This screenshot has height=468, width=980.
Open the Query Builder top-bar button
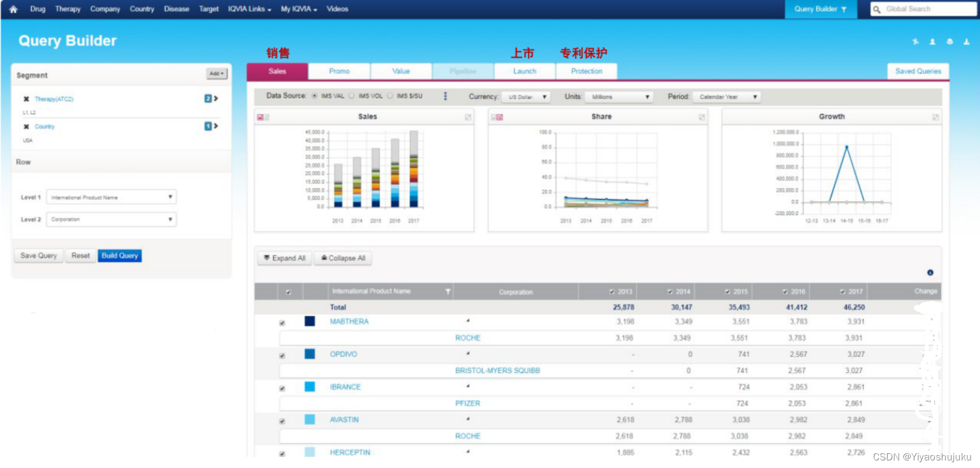tap(820, 9)
